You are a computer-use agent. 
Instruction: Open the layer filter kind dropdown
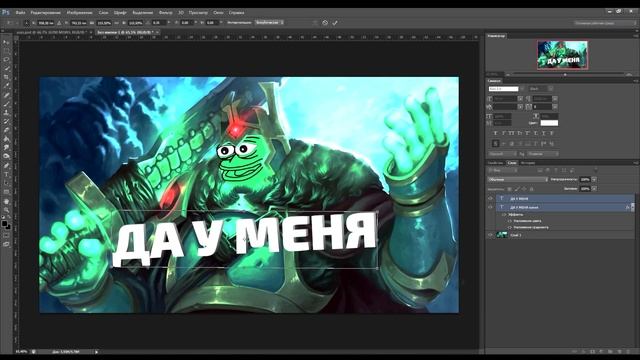(503, 170)
